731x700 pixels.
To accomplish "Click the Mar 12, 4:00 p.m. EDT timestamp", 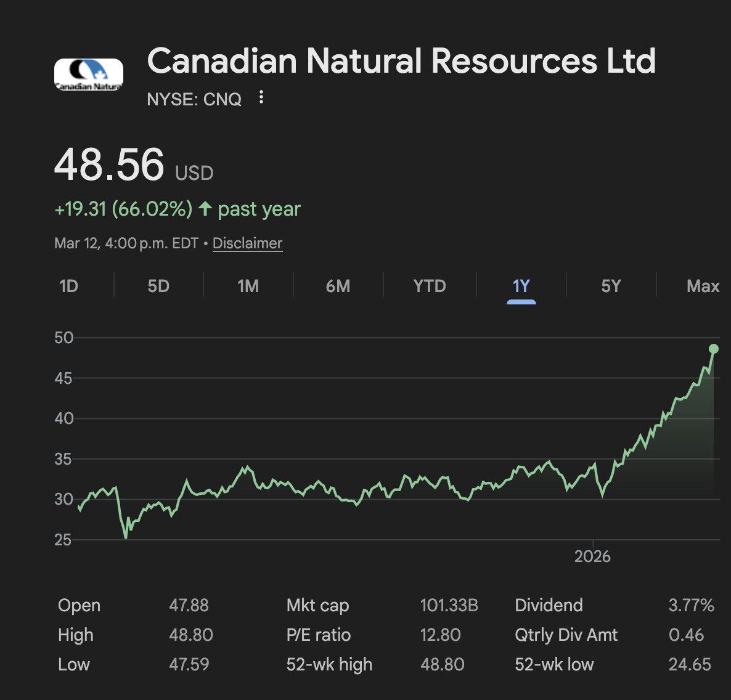I will coord(126,243).
